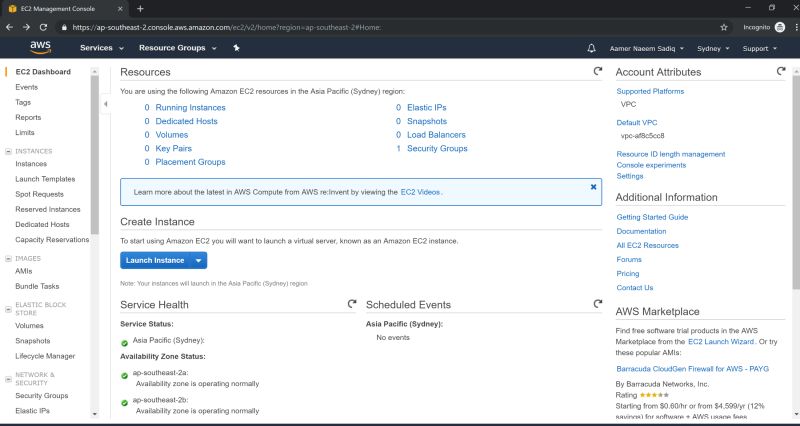Open Spot Requests in sidebar
800x426 pixels.
(39, 194)
